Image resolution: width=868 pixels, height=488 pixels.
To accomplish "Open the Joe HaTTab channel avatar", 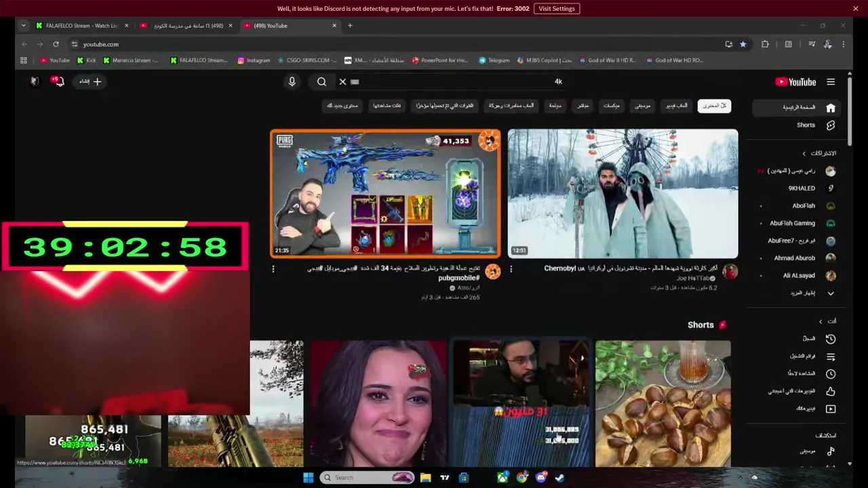I will coord(730,272).
